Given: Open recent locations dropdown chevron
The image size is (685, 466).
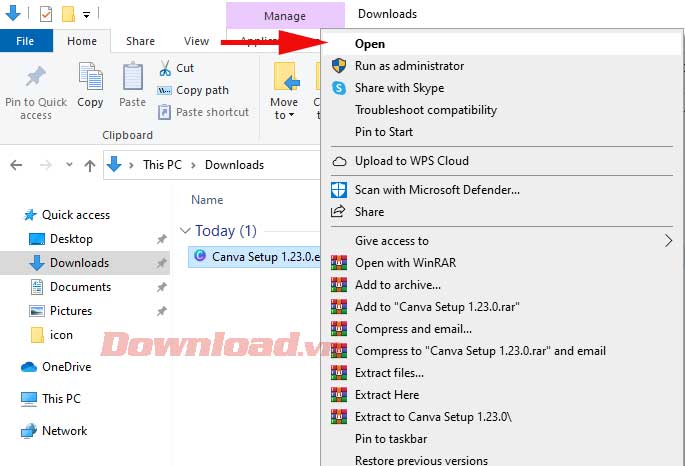Looking at the screenshot, I should pos(69,165).
